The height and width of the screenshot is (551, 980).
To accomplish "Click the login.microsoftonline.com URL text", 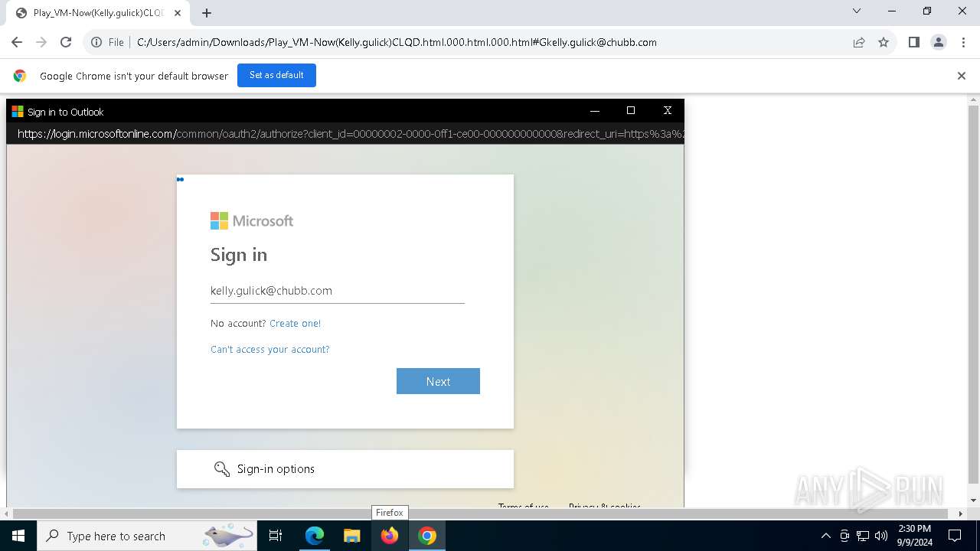I will click(351, 134).
